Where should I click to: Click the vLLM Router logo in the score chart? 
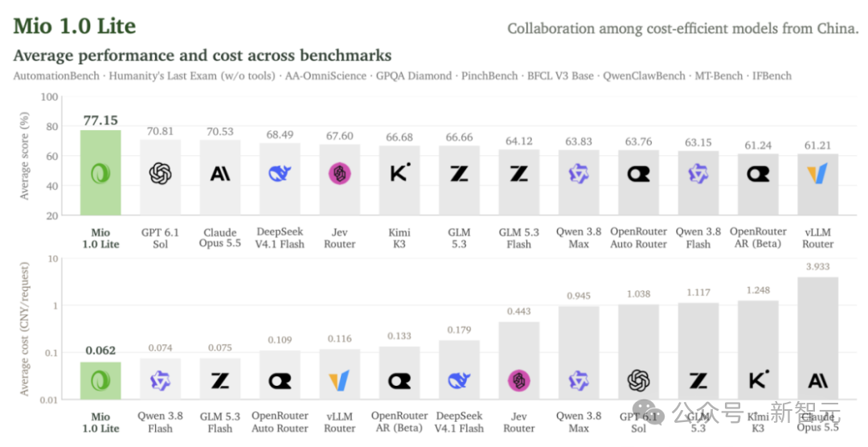click(x=817, y=174)
